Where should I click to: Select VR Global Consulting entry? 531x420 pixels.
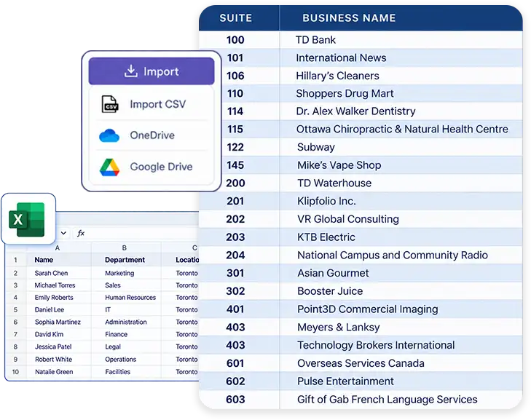coord(347,219)
